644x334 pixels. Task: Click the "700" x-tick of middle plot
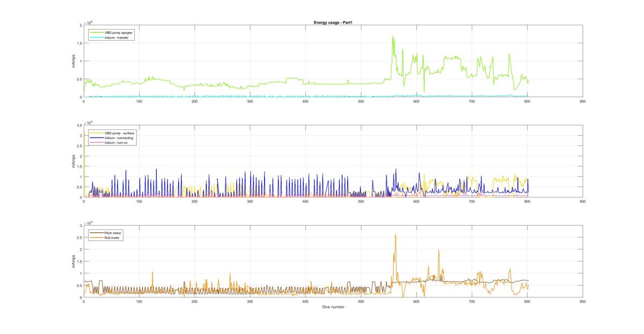tap(471, 201)
